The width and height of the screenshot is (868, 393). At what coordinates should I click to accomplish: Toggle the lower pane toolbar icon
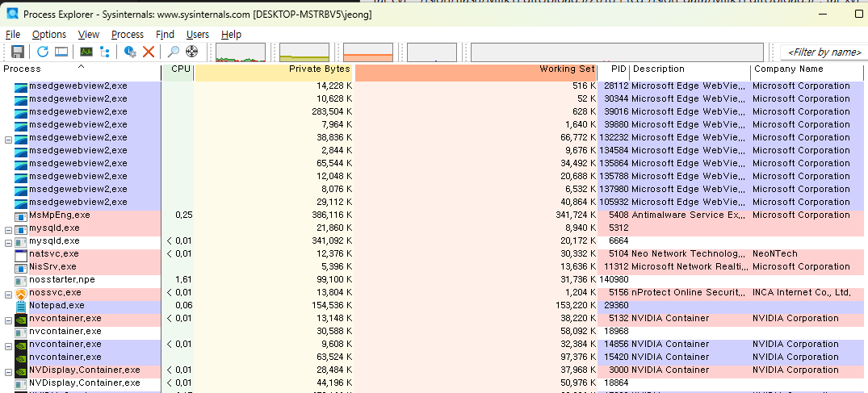pos(61,52)
